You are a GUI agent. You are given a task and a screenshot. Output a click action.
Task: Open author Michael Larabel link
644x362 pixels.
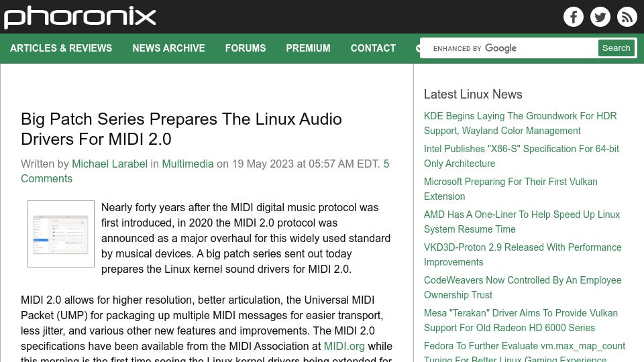[x=109, y=164]
